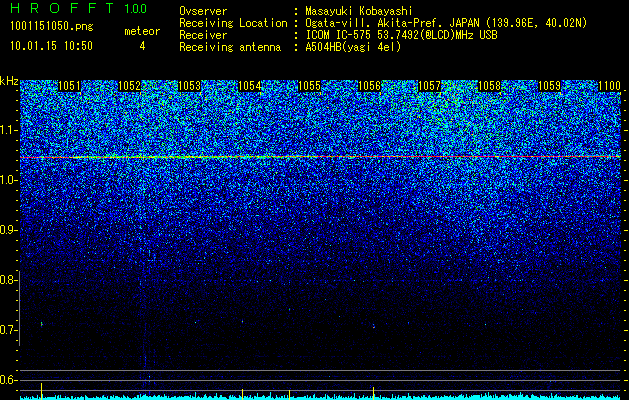Image resolution: width=629 pixels, height=400 pixels.
Task: Click the 'Receiver' field label
Action: click(203, 35)
